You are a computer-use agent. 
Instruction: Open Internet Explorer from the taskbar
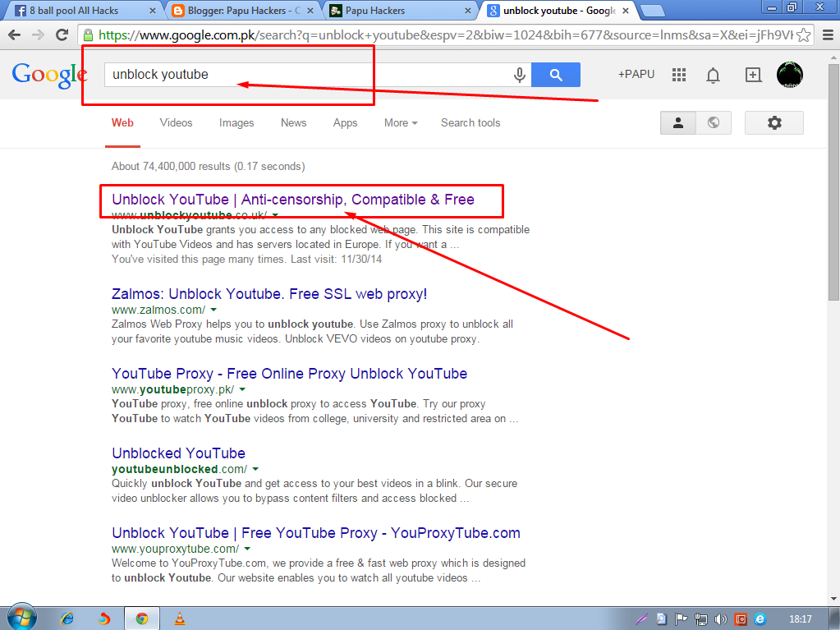[67, 619]
